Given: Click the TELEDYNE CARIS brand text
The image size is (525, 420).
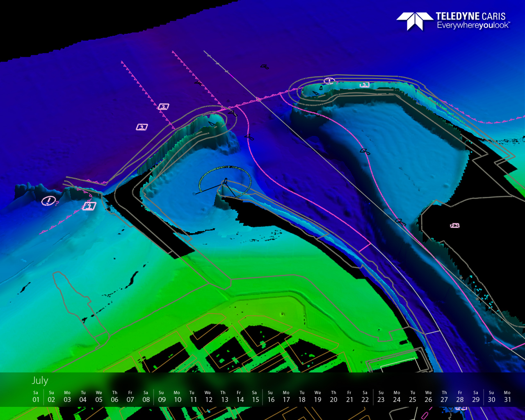Looking at the screenshot, I should (x=471, y=16).
